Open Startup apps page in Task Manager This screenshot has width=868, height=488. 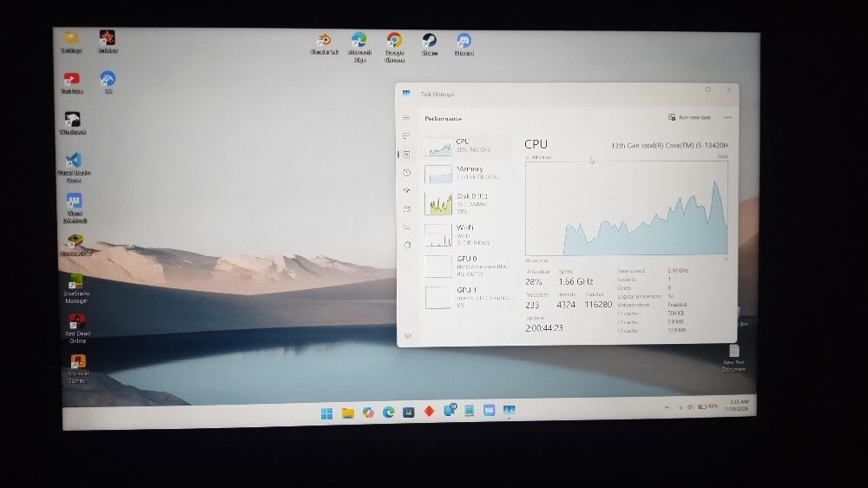coord(407,190)
